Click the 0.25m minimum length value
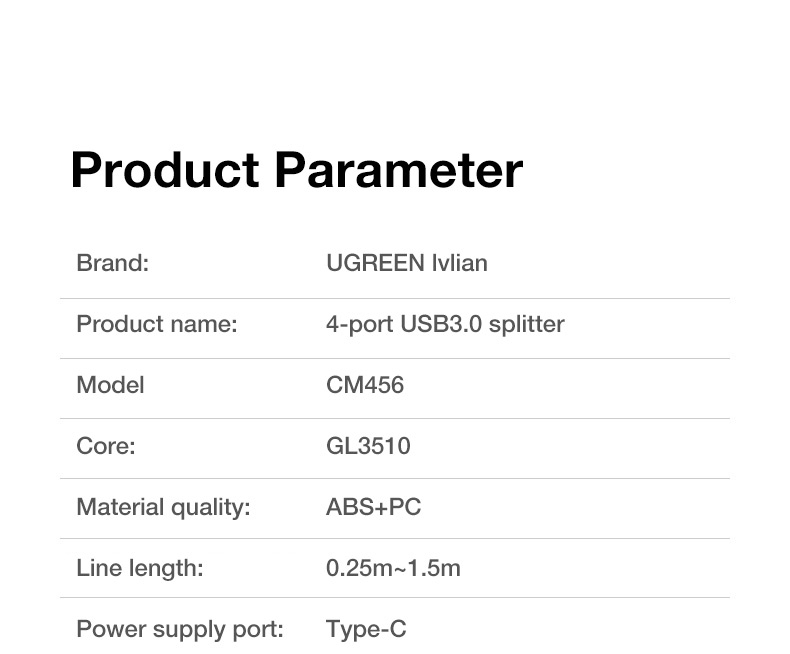 click(356, 568)
